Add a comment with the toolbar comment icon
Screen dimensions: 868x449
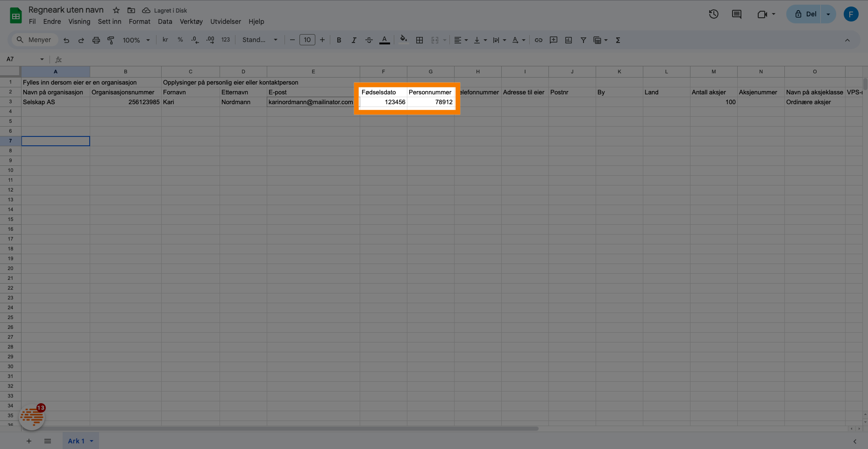(x=554, y=40)
